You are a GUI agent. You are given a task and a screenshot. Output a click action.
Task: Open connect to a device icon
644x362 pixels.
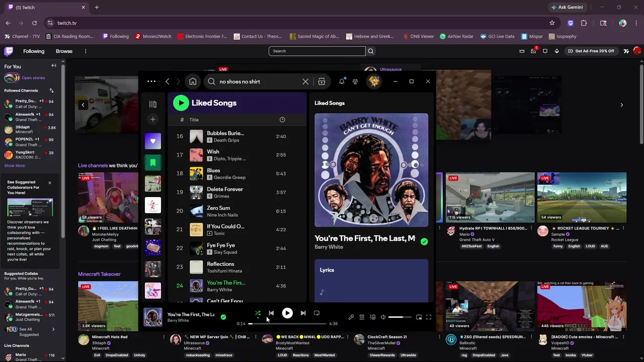coord(373,317)
